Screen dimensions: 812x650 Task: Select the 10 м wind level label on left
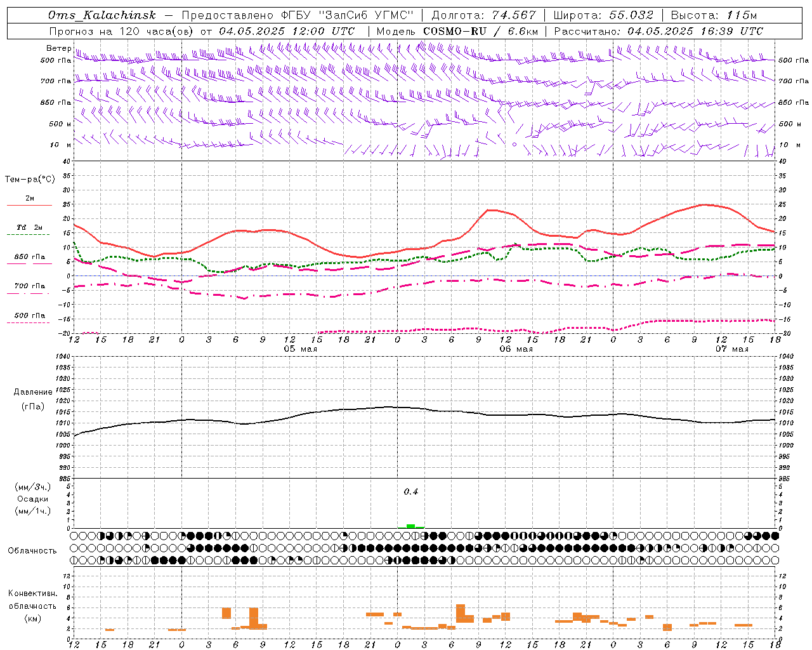pyautogui.click(x=60, y=145)
